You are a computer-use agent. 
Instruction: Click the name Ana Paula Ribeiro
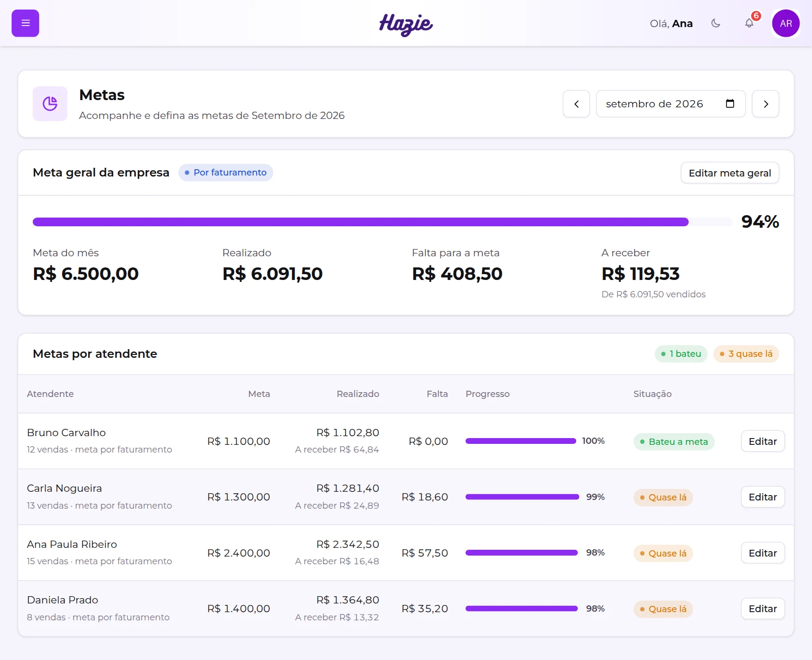tap(72, 544)
